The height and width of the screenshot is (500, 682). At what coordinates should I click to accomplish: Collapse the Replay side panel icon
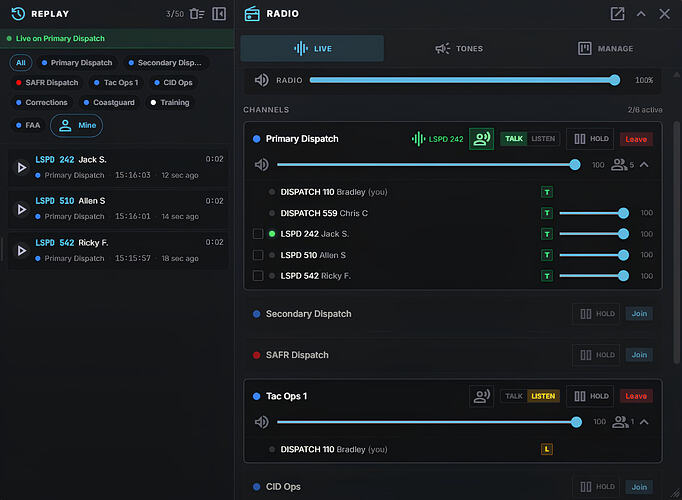[219, 14]
